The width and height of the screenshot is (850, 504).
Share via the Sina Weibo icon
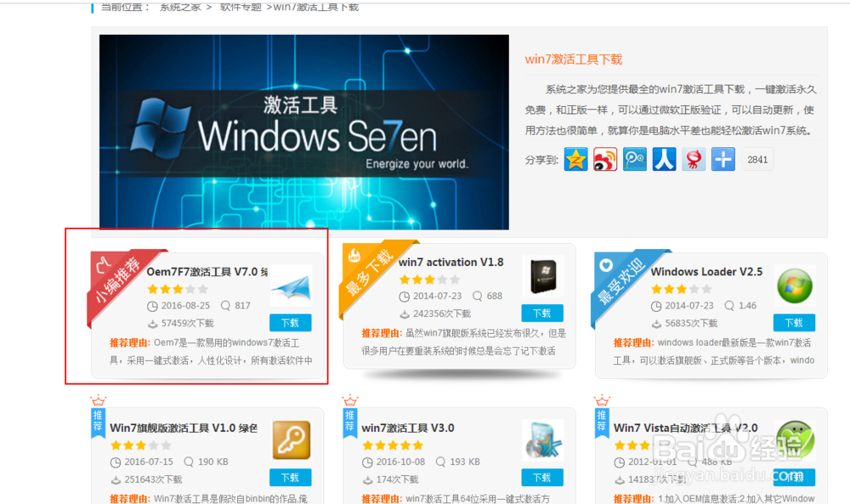pyautogui.click(x=605, y=159)
